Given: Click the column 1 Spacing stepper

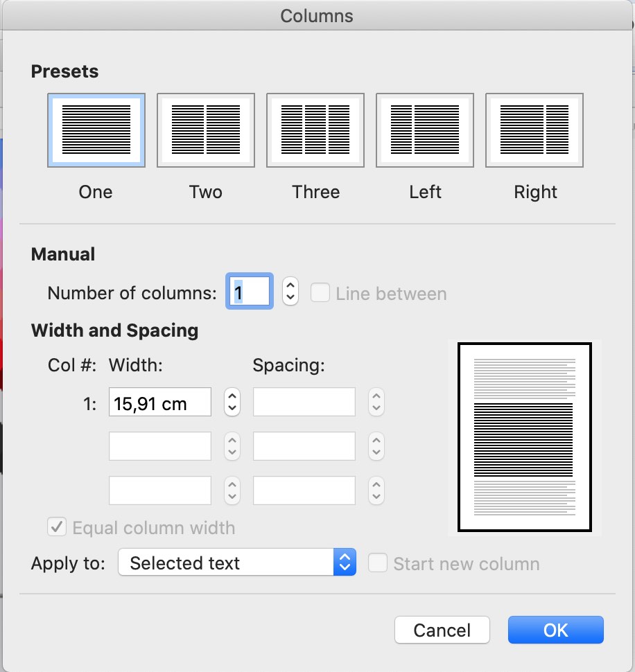Looking at the screenshot, I should click(x=376, y=402).
